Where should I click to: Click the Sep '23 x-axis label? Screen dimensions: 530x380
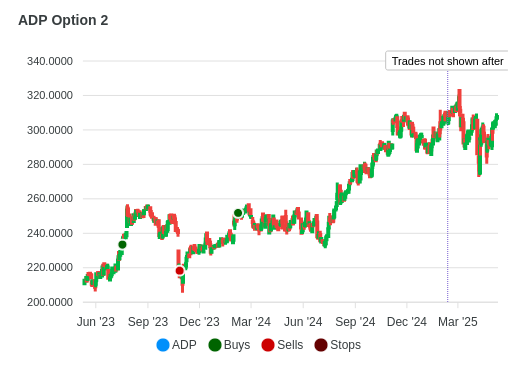point(148,322)
